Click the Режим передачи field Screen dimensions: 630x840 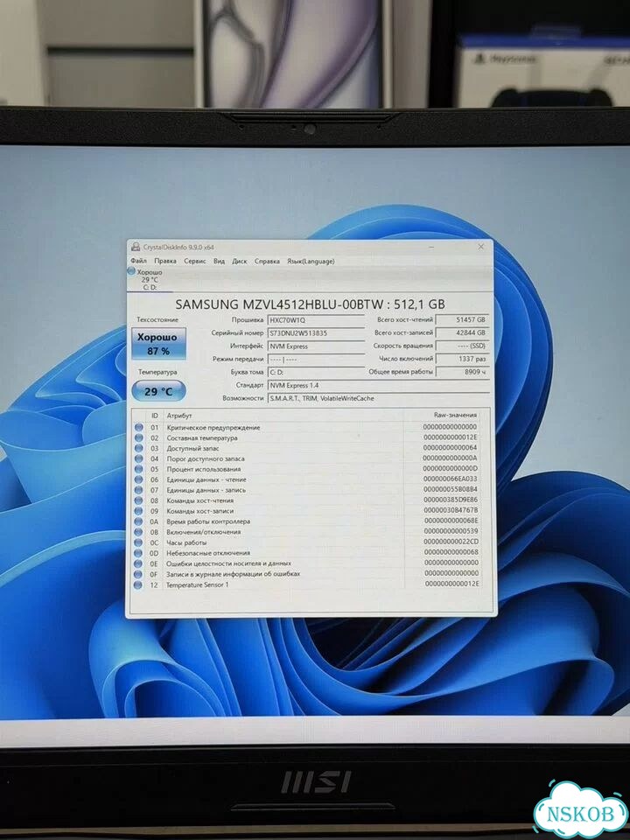tap(316, 359)
